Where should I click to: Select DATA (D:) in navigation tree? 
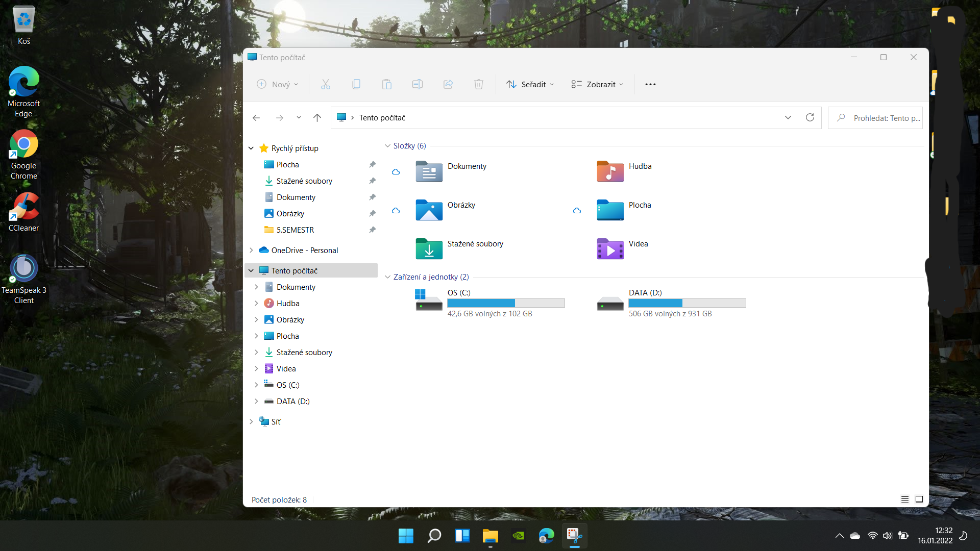click(293, 402)
